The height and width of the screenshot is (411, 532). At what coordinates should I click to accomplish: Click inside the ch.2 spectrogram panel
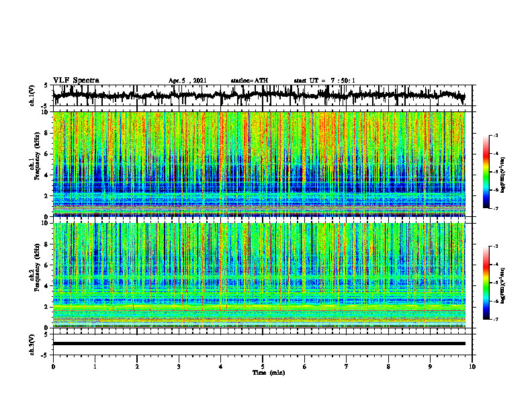pyautogui.click(x=259, y=275)
